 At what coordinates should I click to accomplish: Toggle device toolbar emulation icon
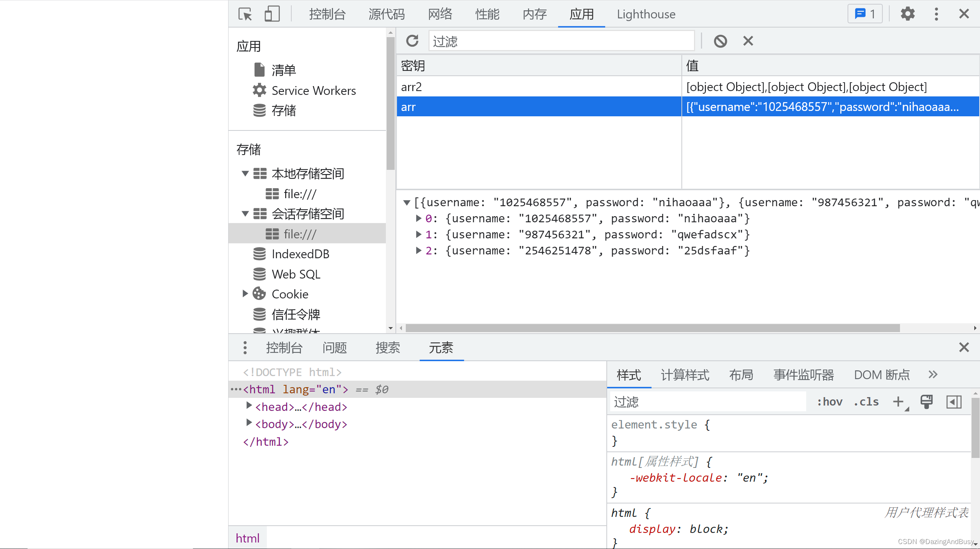click(272, 14)
